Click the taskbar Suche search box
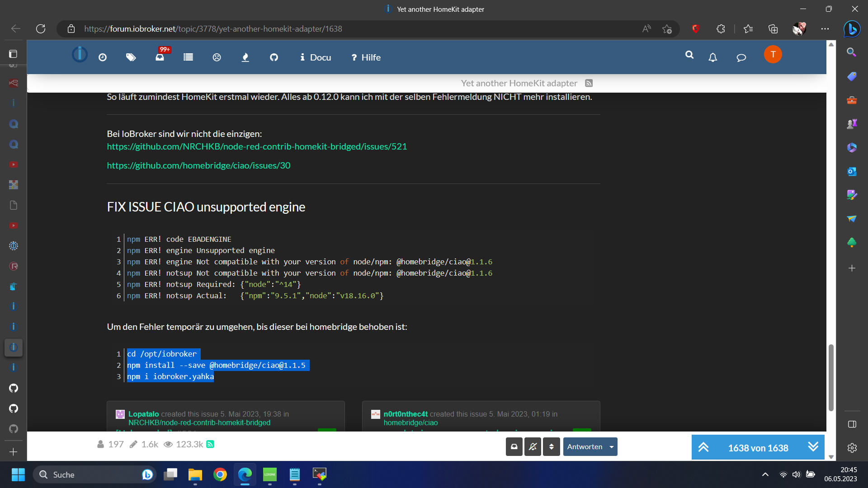This screenshot has width=868, height=488. coord(94,474)
